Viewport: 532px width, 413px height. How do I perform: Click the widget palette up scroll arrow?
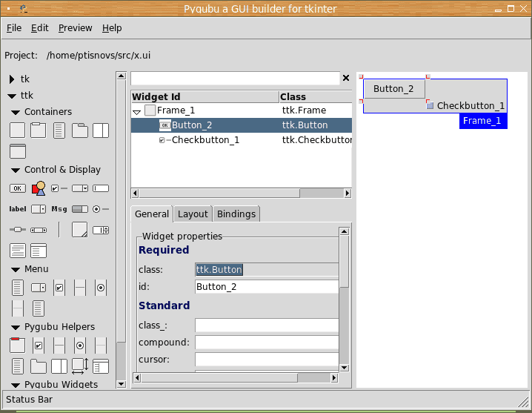pyautogui.click(x=121, y=76)
